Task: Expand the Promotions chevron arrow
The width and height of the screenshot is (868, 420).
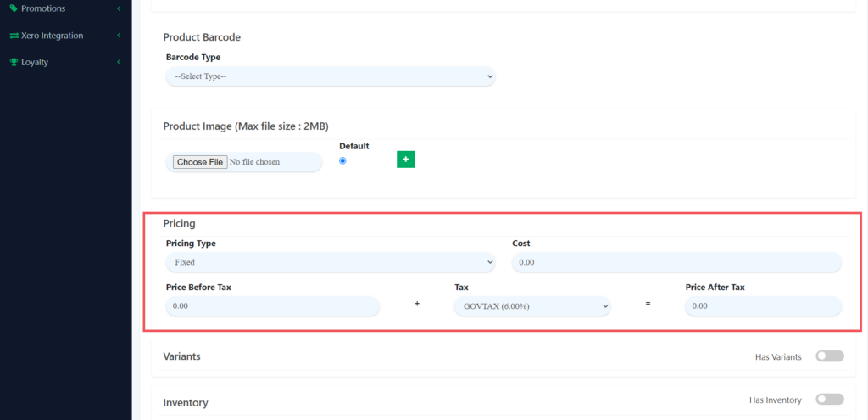Action: click(x=119, y=8)
